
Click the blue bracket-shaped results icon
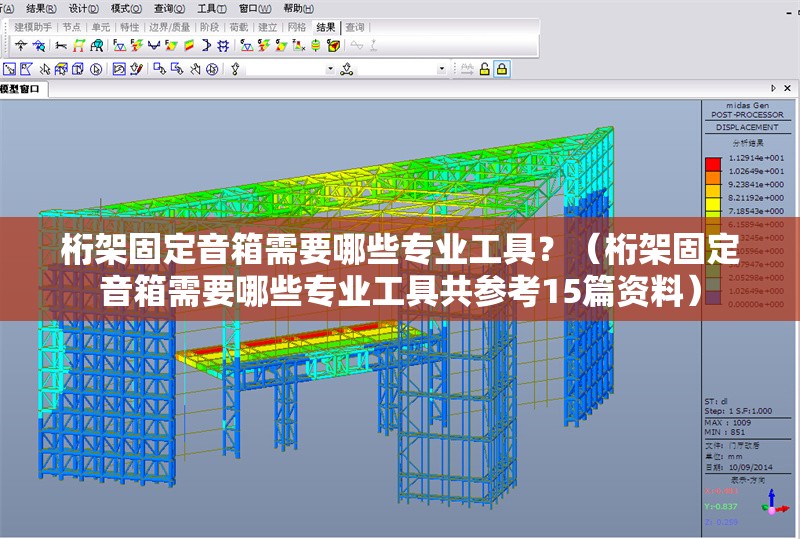click(206, 45)
